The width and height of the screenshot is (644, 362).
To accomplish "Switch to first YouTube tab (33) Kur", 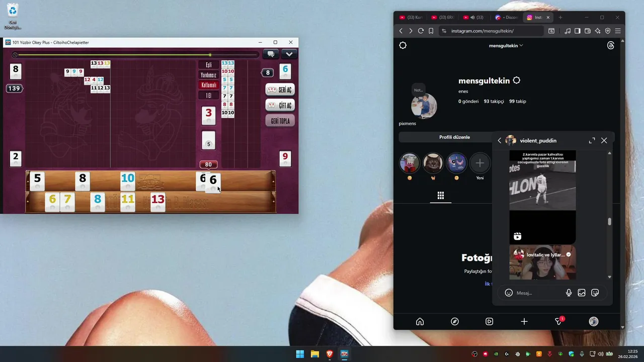I will coord(411,17).
